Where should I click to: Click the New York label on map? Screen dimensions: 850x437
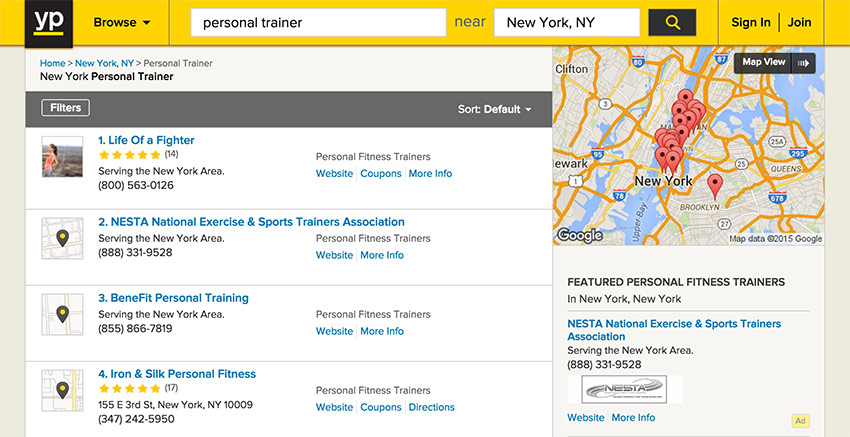pyautogui.click(x=664, y=181)
